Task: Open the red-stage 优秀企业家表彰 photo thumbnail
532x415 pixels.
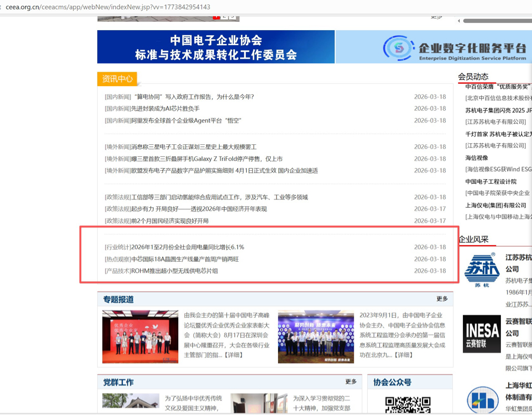Action: tap(140, 337)
